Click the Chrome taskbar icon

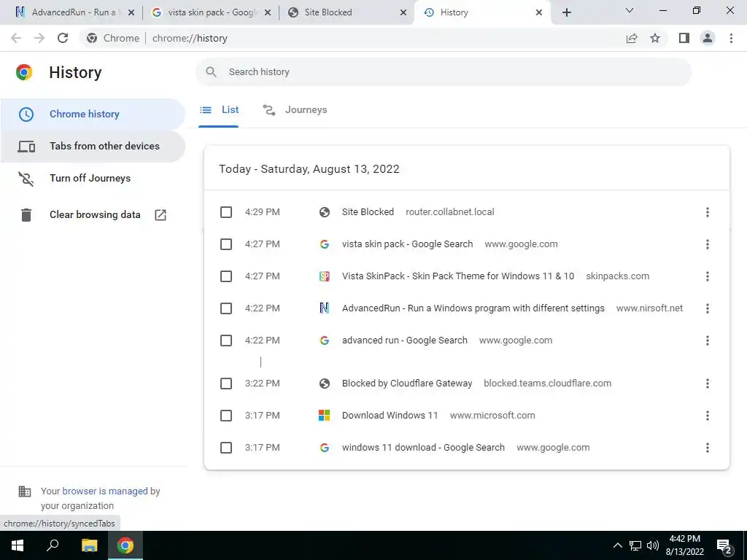[125, 545]
